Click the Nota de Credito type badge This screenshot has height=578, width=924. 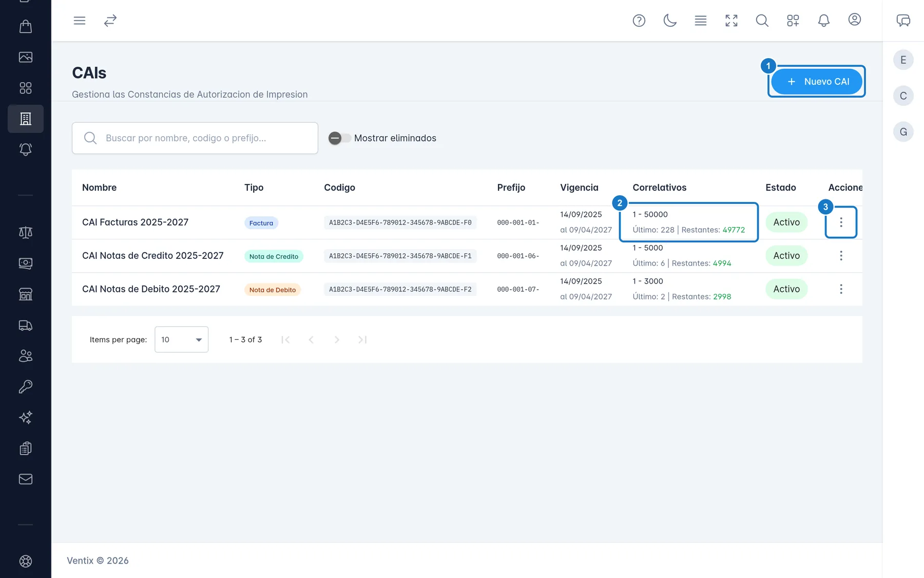click(274, 256)
